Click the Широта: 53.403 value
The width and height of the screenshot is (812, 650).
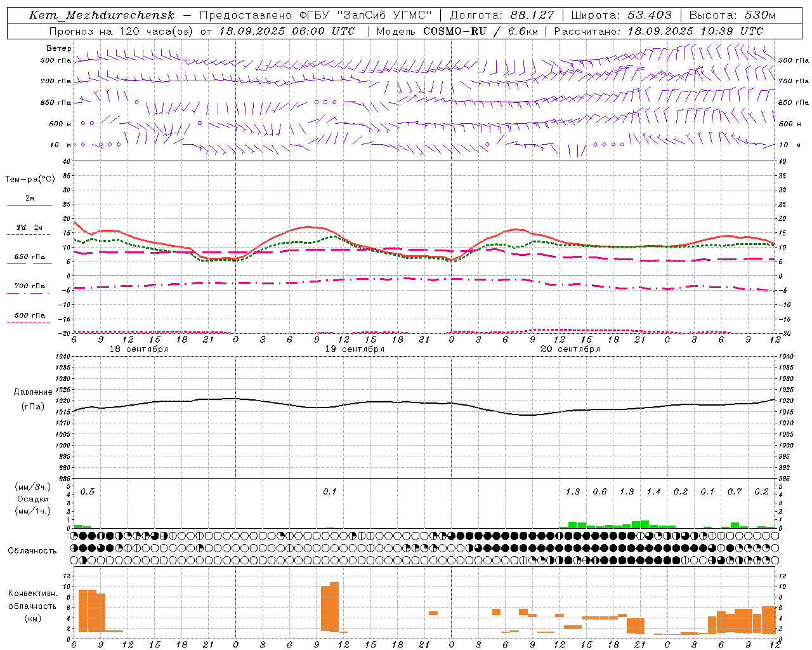[x=621, y=15]
